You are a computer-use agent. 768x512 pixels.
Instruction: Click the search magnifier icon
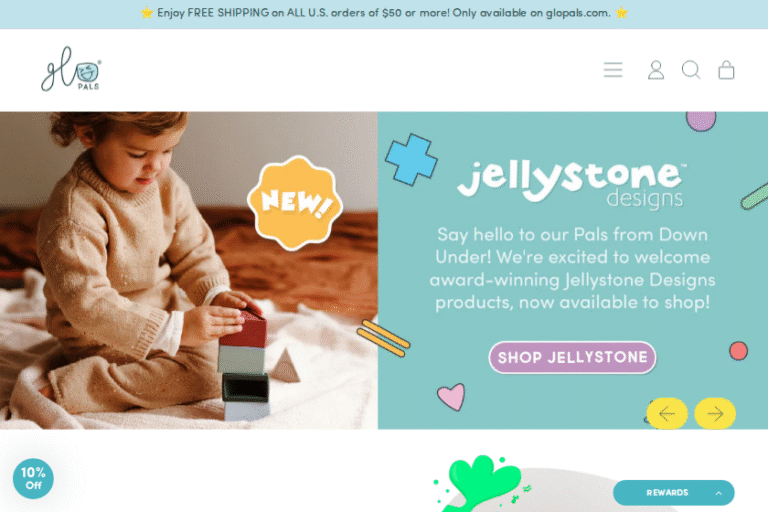point(691,70)
